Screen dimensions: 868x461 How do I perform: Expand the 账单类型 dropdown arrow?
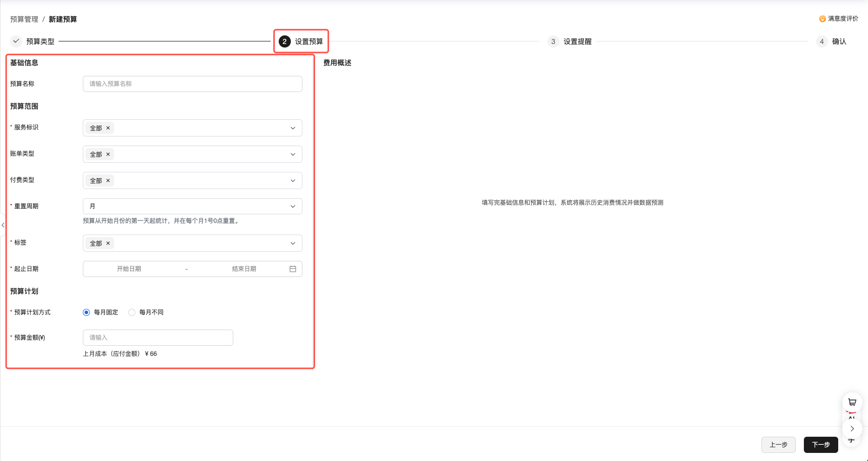tap(293, 154)
